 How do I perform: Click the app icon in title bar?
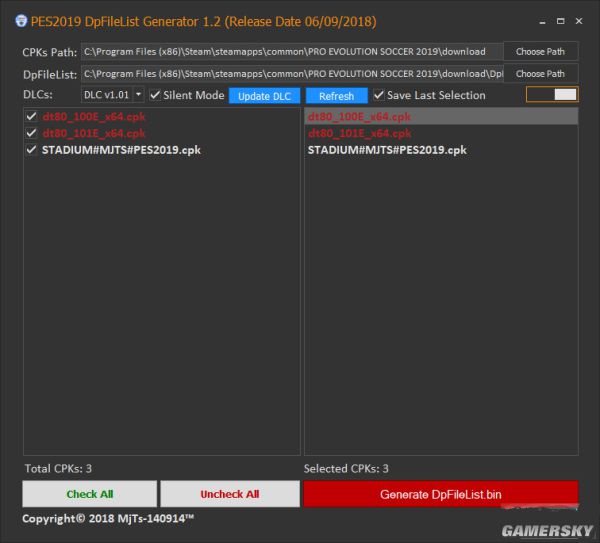tap(21, 21)
